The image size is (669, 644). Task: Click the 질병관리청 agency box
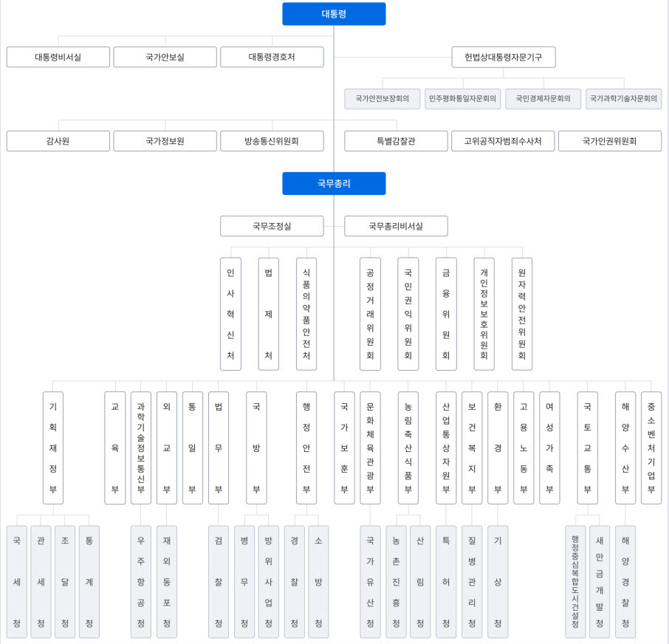[472, 582]
